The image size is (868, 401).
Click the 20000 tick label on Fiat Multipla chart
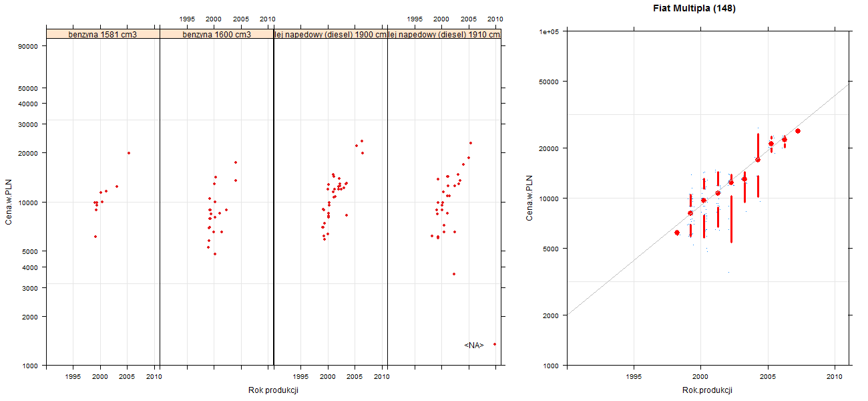pyautogui.click(x=550, y=148)
